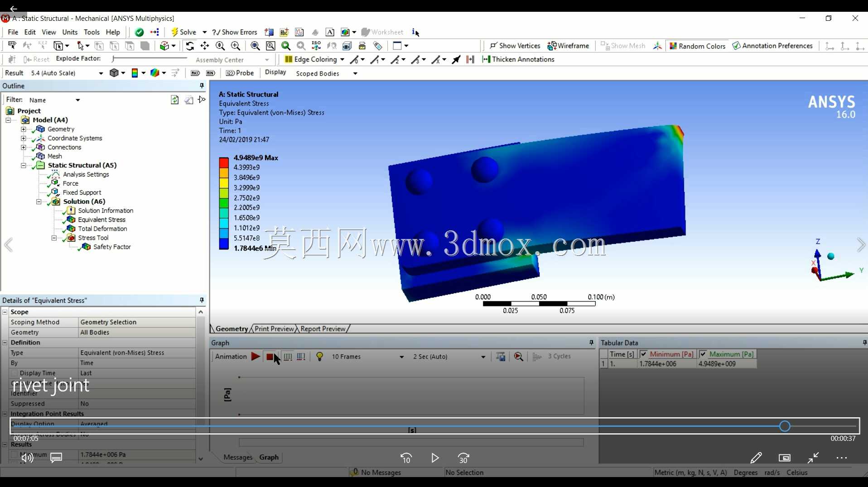The image size is (868, 487).
Task: Click the green checkmark toolbar icon
Action: (140, 32)
